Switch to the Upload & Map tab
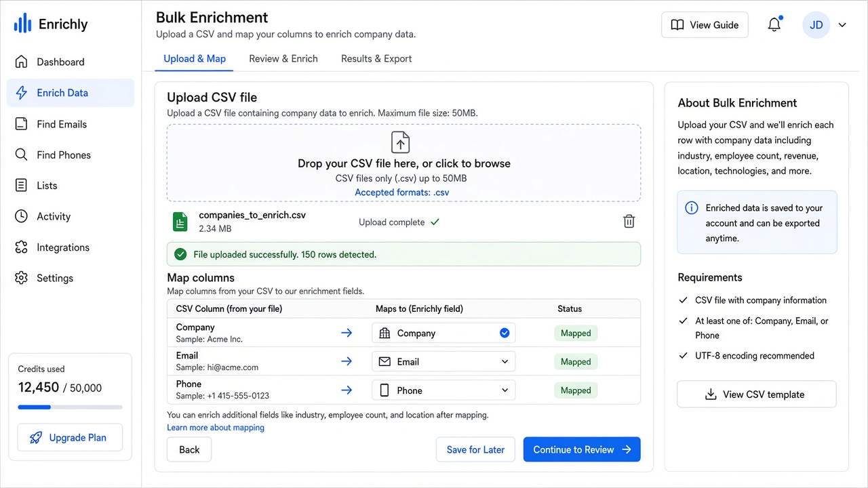The height and width of the screenshot is (488, 868). pyautogui.click(x=195, y=59)
